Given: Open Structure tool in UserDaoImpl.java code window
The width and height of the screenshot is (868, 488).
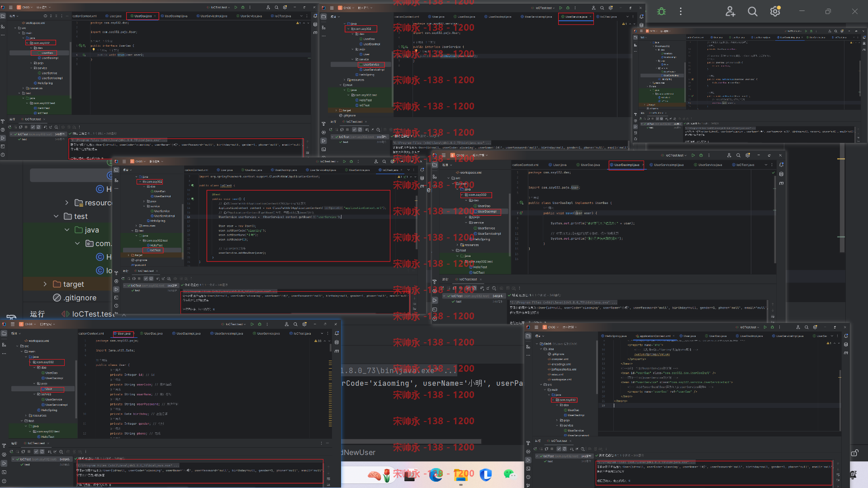Looking at the screenshot, I should [435, 177].
